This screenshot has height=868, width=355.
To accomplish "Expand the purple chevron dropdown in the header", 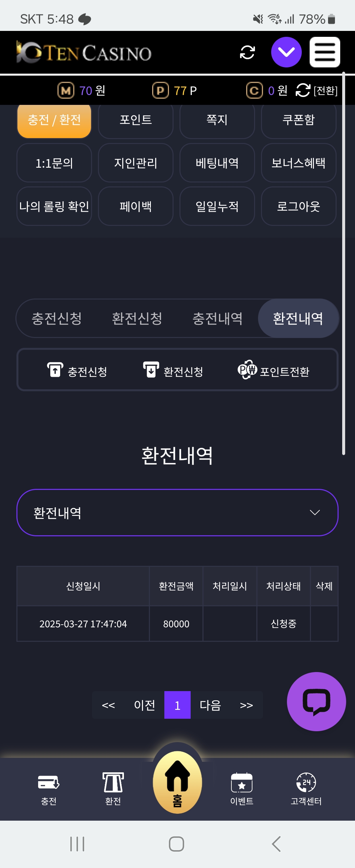I will [x=286, y=52].
